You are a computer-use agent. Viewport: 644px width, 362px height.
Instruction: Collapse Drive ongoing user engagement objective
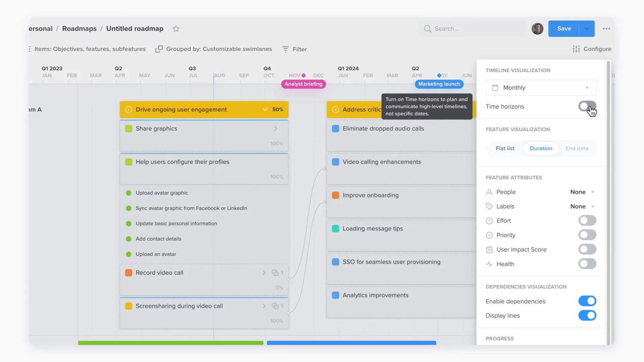coord(265,110)
